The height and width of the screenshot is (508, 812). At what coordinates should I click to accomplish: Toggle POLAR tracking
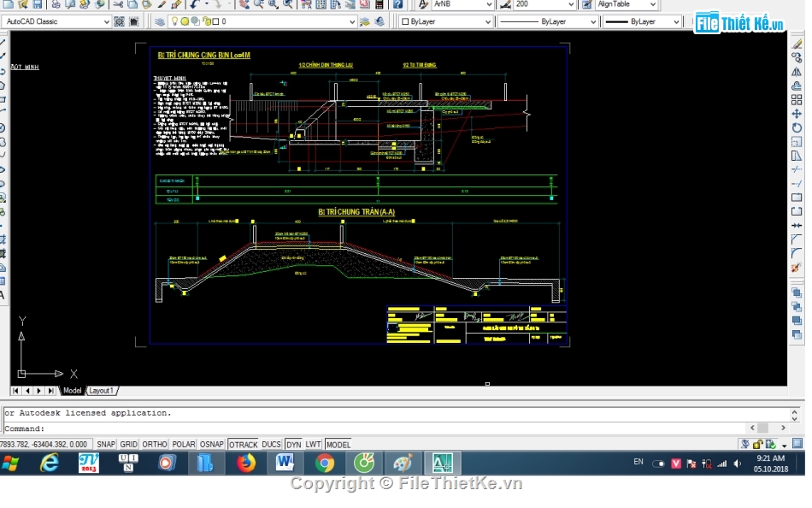coord(183,445)
